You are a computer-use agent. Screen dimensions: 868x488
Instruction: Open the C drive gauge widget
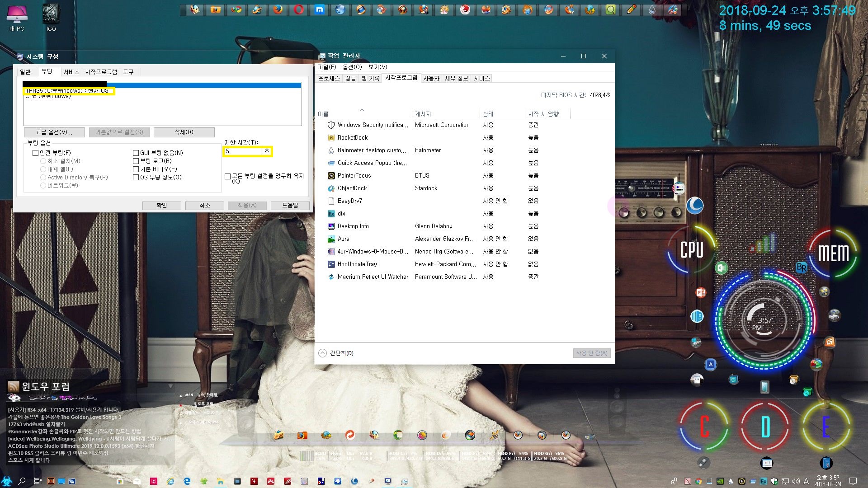pos(704,426)
